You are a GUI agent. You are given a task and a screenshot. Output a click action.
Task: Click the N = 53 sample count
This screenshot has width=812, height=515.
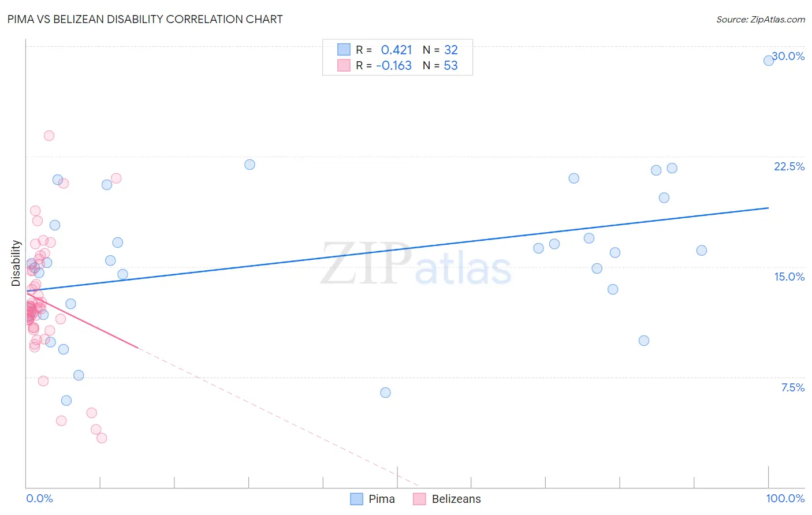tap(440, 65)
